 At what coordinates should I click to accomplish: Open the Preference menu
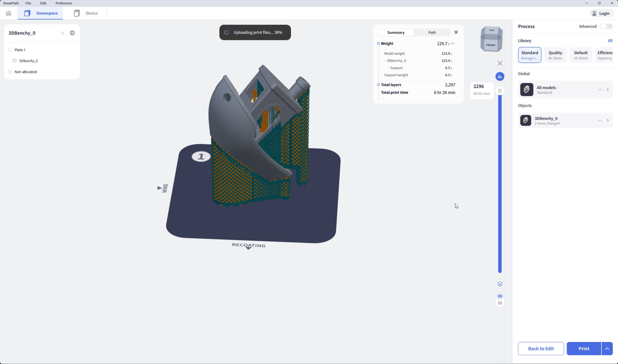tap(64, 3)
